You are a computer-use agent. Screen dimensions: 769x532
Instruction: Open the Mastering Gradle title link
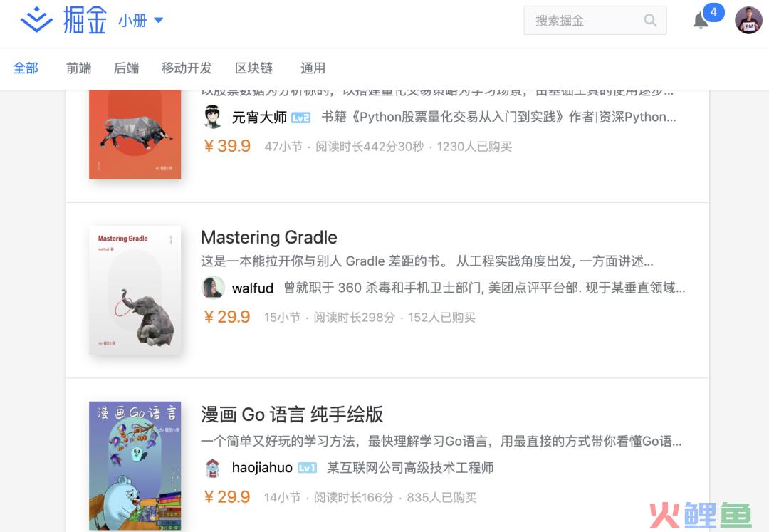coord(268,237)
